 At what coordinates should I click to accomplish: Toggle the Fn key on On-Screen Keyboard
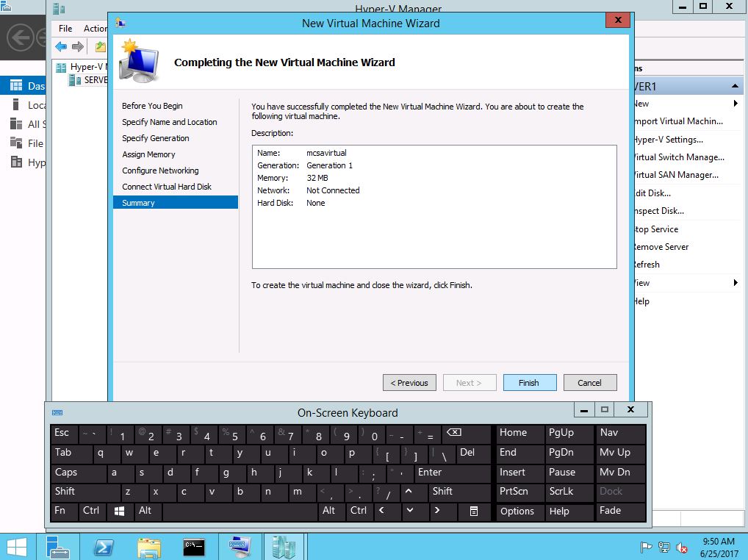(x=60, y=511)
